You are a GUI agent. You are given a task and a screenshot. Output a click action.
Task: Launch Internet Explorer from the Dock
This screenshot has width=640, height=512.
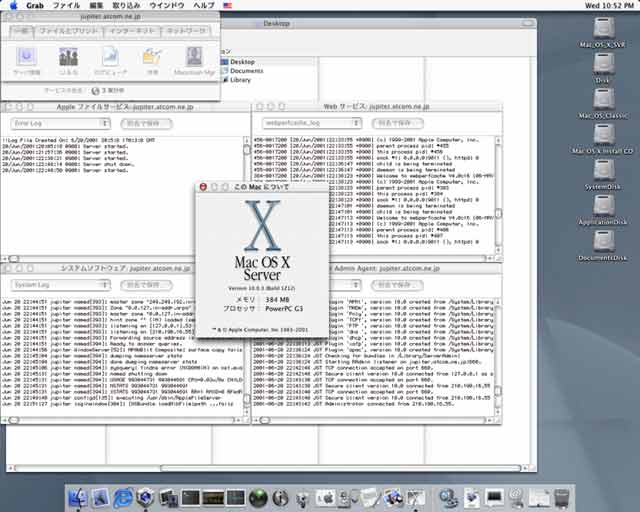coord(123,498)
